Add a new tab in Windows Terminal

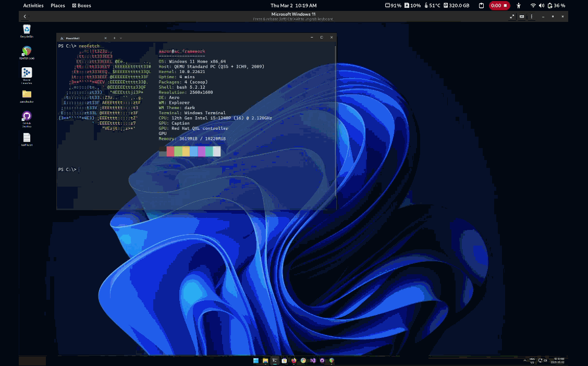[114, 38]
